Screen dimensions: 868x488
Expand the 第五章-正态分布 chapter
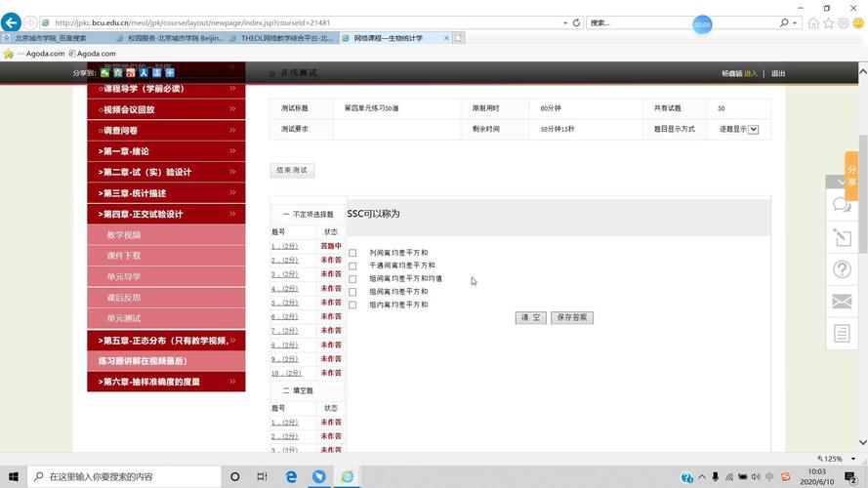coord(166,341)
